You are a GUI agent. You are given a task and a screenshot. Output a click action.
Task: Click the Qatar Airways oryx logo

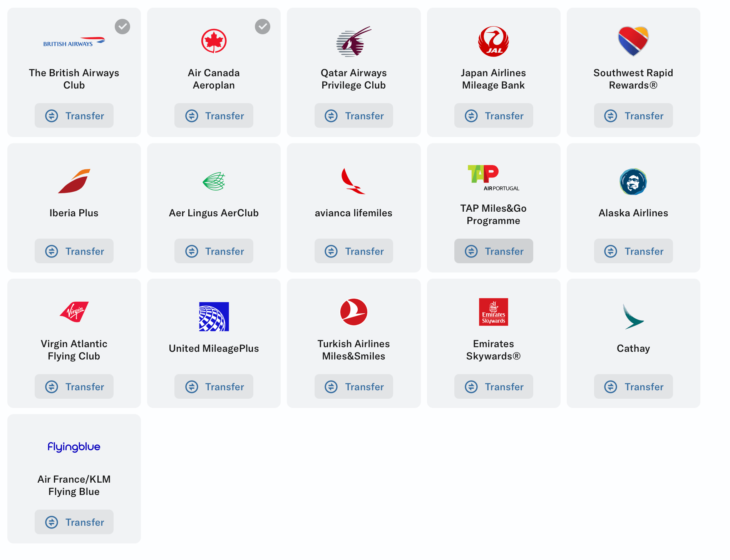click(x=353, y=42)
